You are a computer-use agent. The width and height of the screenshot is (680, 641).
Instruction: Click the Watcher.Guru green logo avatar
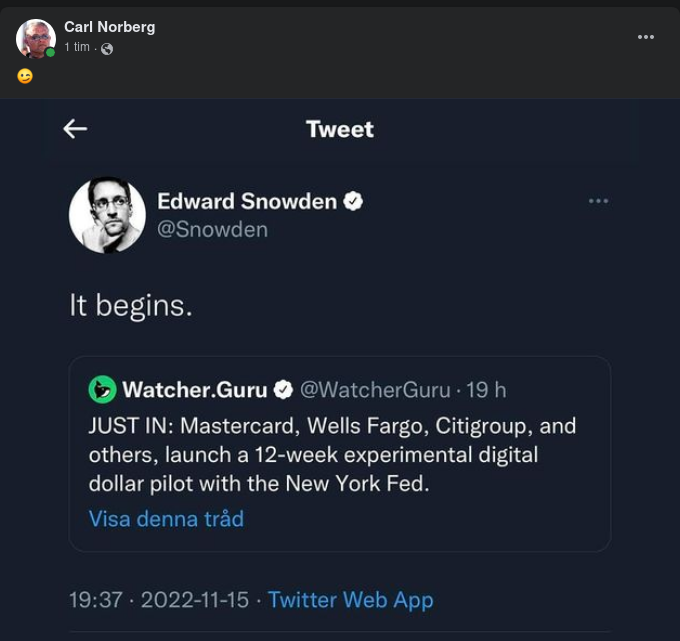pyautogui.click(x=102, y=389)
